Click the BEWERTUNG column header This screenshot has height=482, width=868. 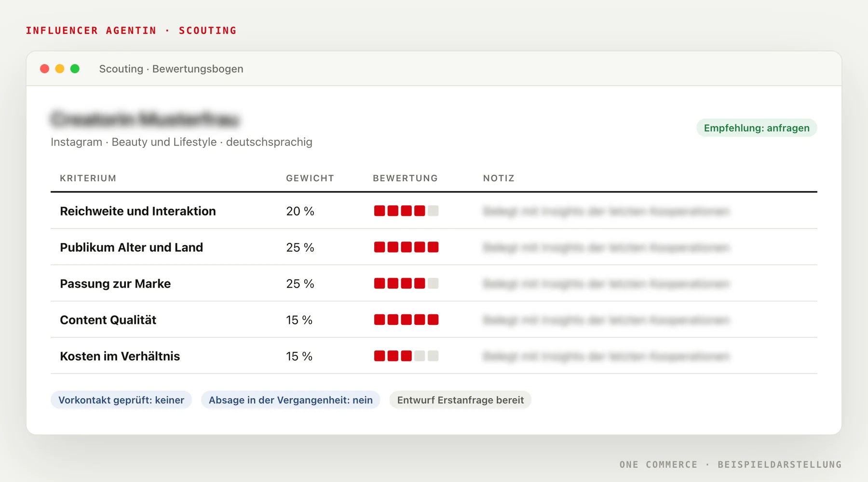click(406, 178)
